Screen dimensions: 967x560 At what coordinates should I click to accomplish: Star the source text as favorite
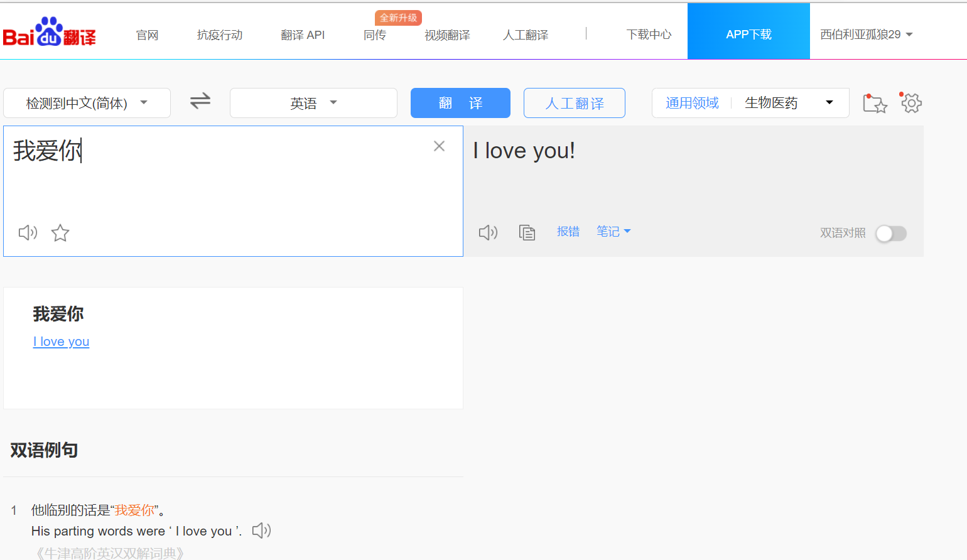coord(60,233)
